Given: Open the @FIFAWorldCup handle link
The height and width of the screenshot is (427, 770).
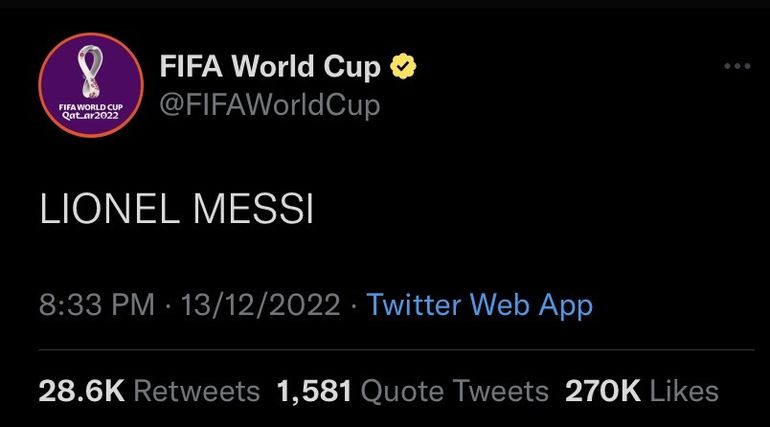Looking at the screenshot, I should (269, 104).
